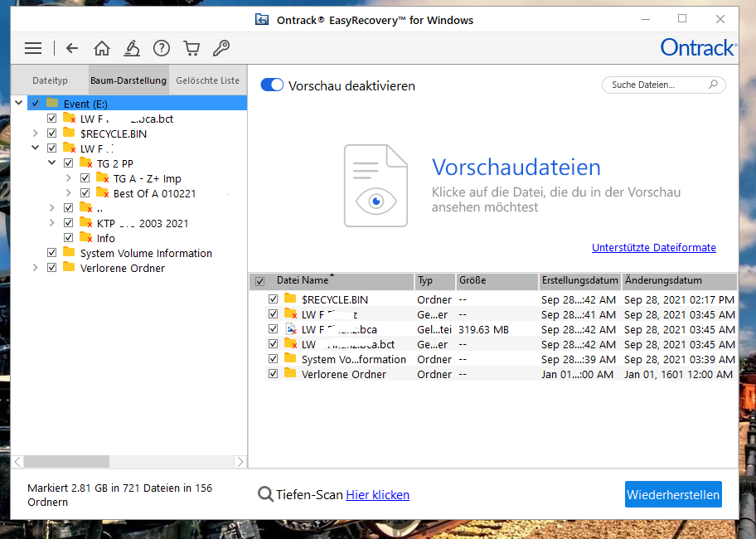Uncheck the Info folder checkbox
The height and width of the screenshot is (539, 756).
69,238
